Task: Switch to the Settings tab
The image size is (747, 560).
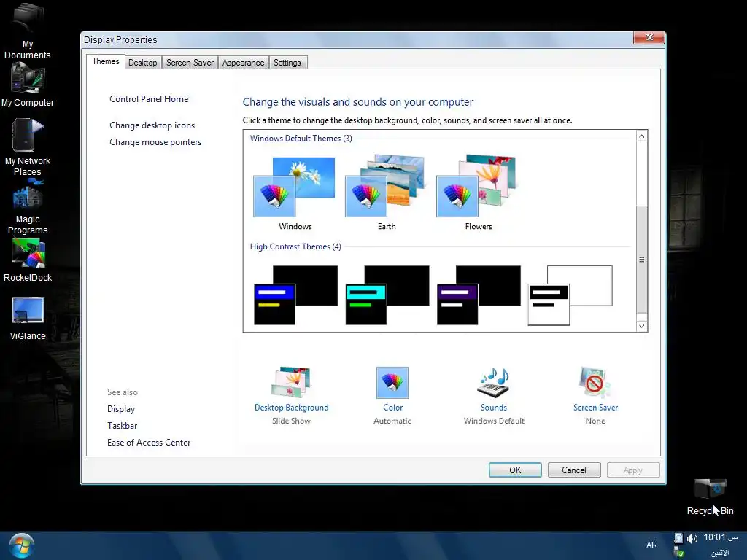Action: click(287, 63)
